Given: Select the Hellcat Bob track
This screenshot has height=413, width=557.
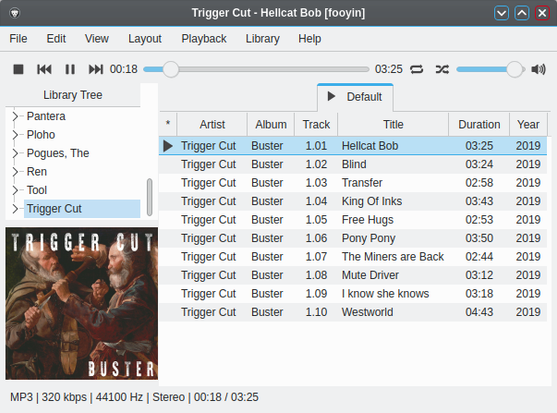Looking at the screenshot, I should (353, 146).
